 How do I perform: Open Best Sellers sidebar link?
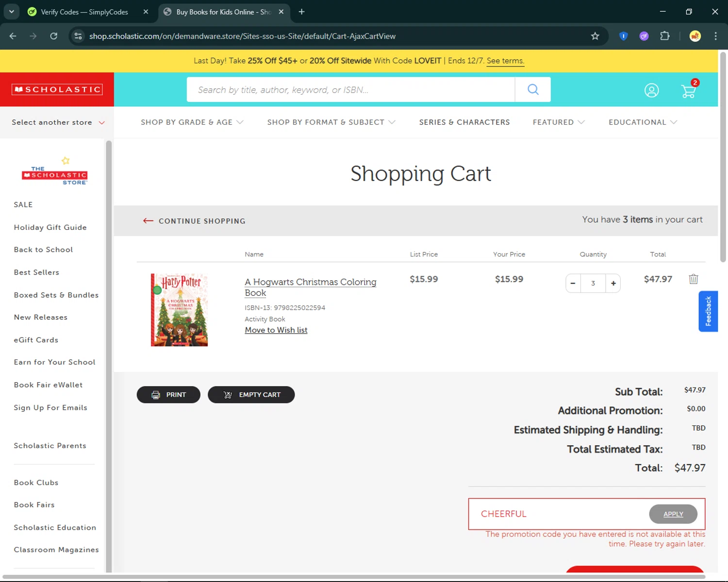[x=36, y=272]
